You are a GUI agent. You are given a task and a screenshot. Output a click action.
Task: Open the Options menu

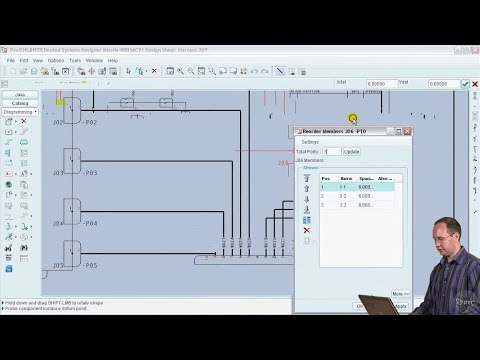[56, 61]
